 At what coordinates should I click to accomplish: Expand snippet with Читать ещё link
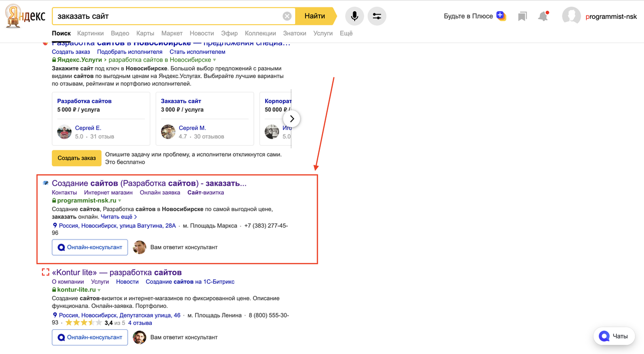pos(119,216)
